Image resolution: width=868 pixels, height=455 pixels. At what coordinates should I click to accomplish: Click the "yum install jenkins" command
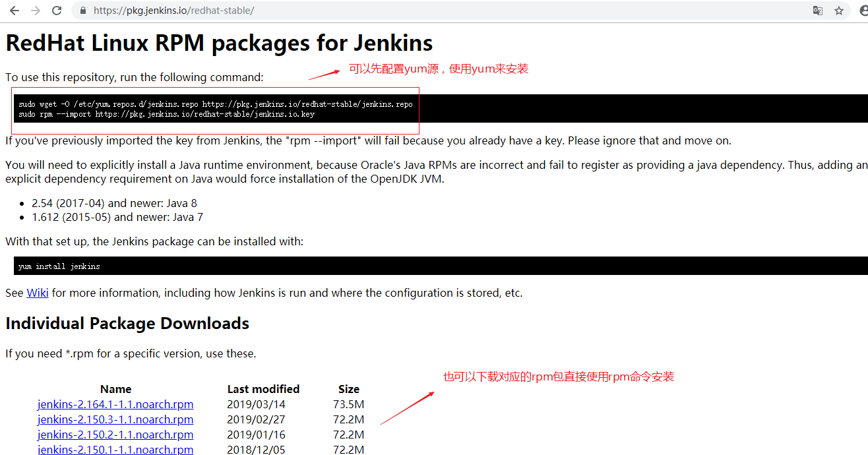[x=59, y=266]
